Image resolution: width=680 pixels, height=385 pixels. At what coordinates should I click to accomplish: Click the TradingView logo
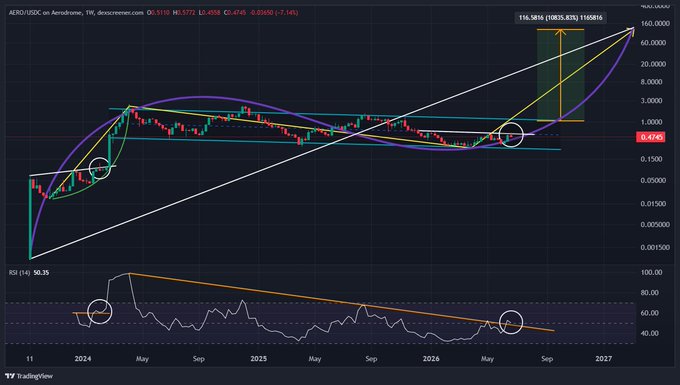pos(29,376)
